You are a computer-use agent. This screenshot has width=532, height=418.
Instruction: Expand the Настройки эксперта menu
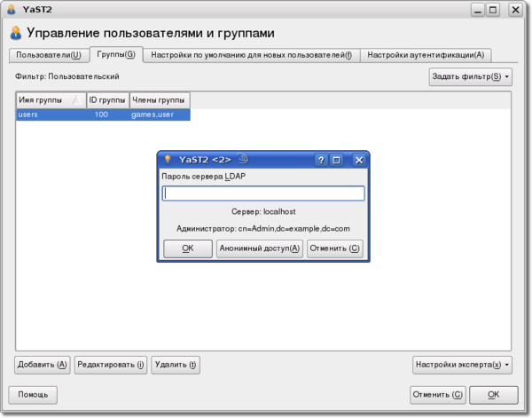(462, 364)
